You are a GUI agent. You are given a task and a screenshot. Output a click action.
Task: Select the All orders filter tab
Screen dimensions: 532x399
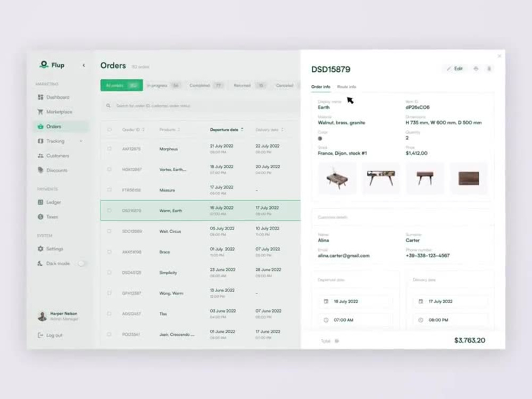pyautogui.click(x=121, y=86)
